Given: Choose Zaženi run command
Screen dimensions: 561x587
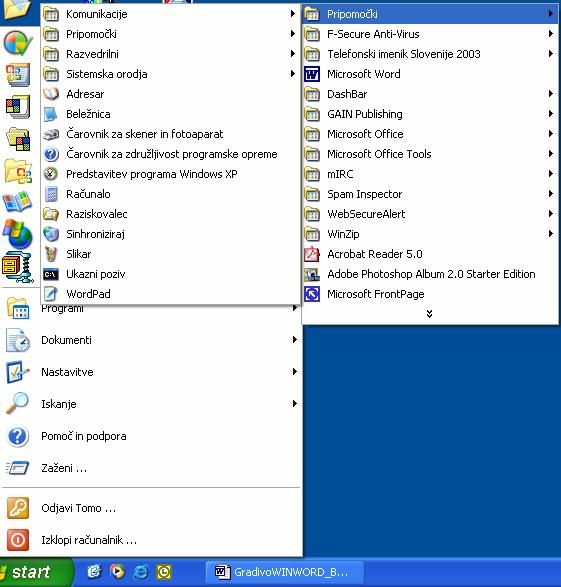Looking at the screenshot, I should [151, 468].
